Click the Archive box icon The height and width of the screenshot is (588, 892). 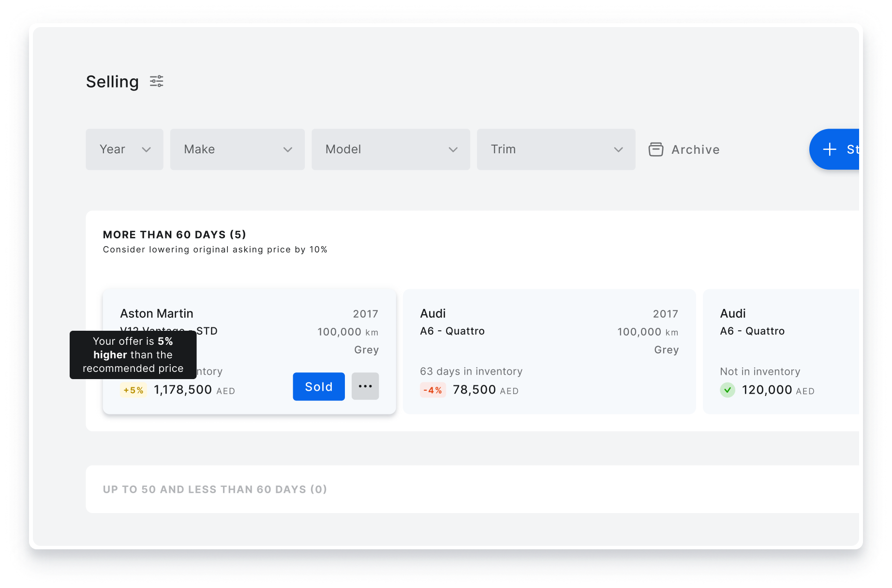[656, 149]
